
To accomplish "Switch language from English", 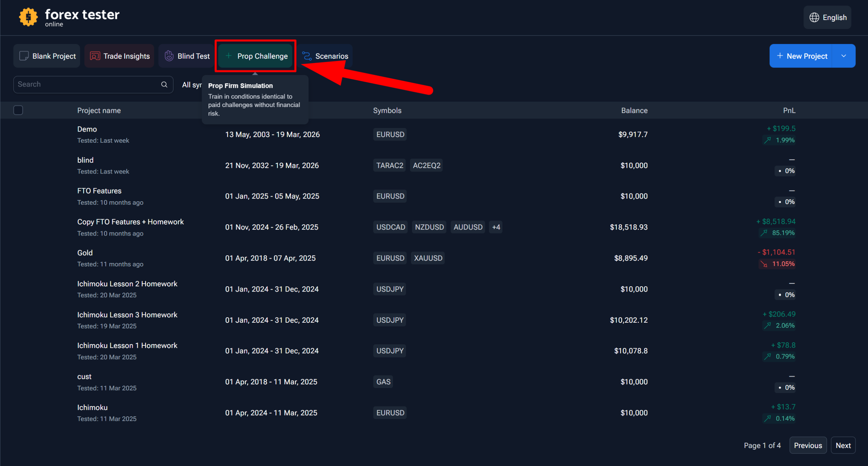I will 827,17.
